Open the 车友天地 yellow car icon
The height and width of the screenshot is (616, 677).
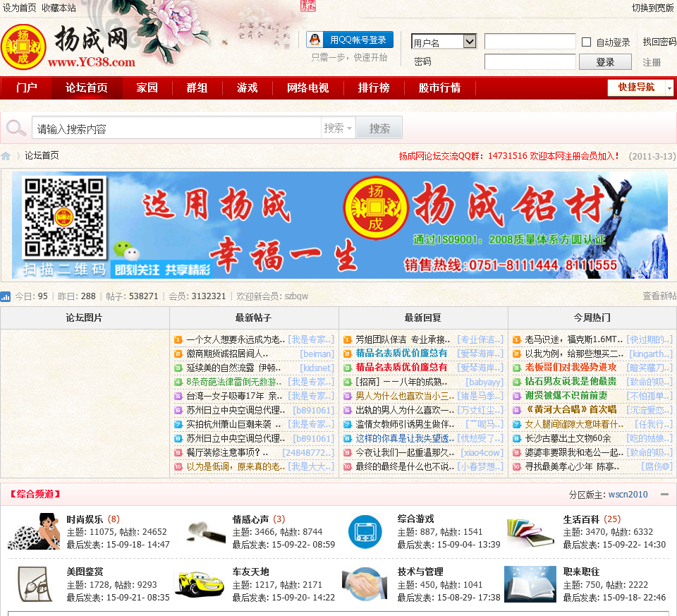coord(199,584)
